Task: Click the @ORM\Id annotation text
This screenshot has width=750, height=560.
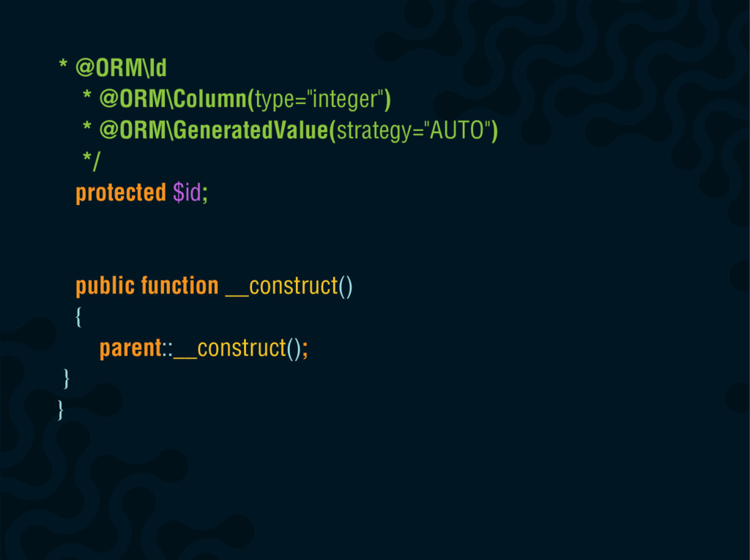Action: coord(121,68)
